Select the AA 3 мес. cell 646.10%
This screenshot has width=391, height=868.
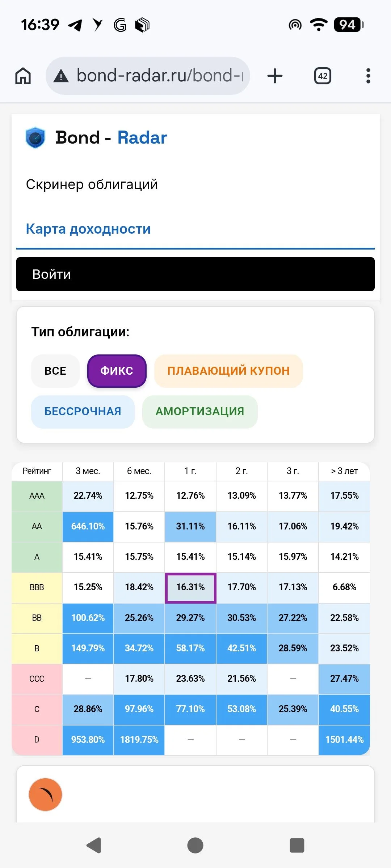(x=88, y=527)
